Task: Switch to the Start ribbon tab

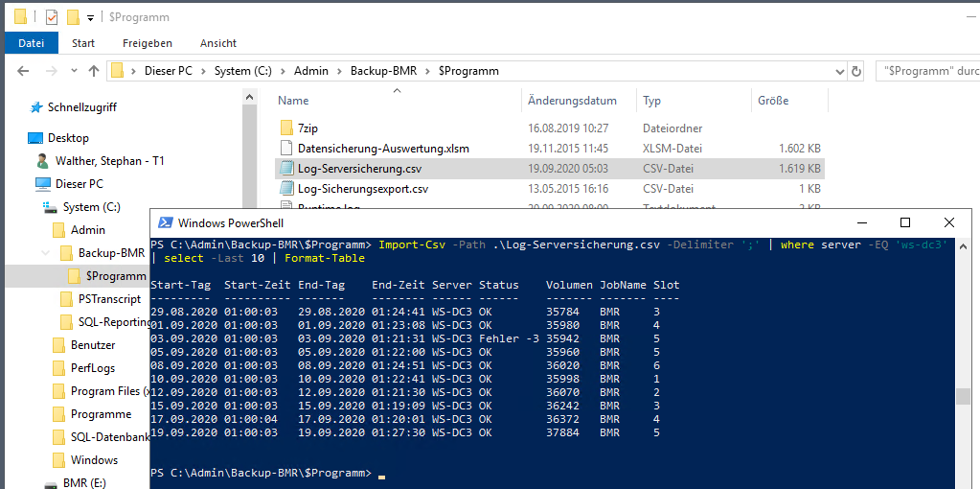Action: (x=83, y=43)
